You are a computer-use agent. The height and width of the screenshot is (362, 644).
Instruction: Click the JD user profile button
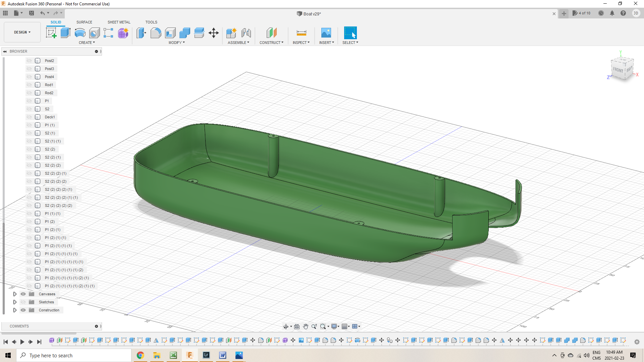(x=636, y=13)
